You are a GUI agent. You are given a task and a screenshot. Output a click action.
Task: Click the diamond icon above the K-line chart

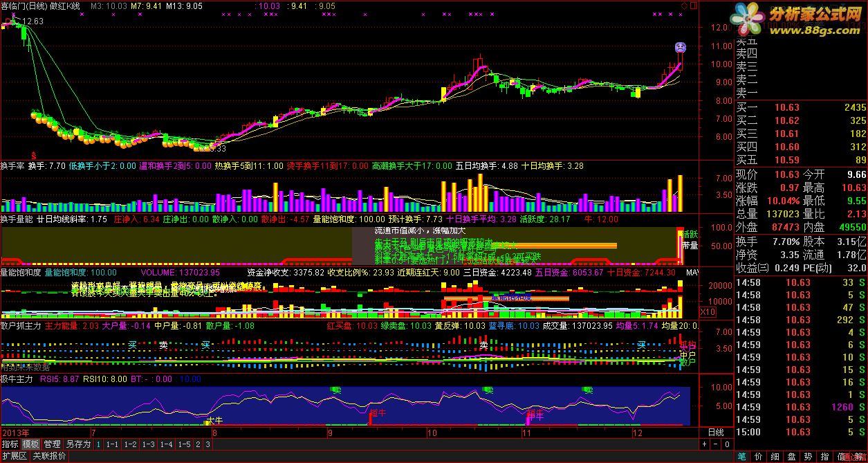685,6
